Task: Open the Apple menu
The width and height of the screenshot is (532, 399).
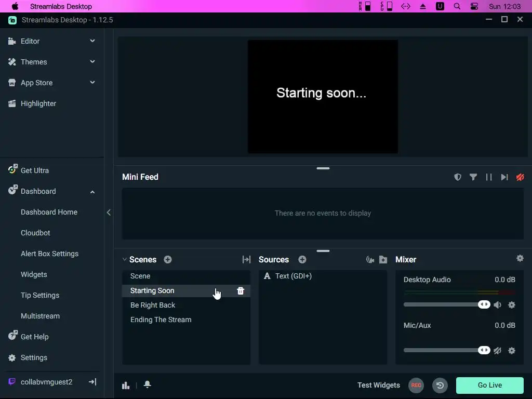Action: pos(15,6)
